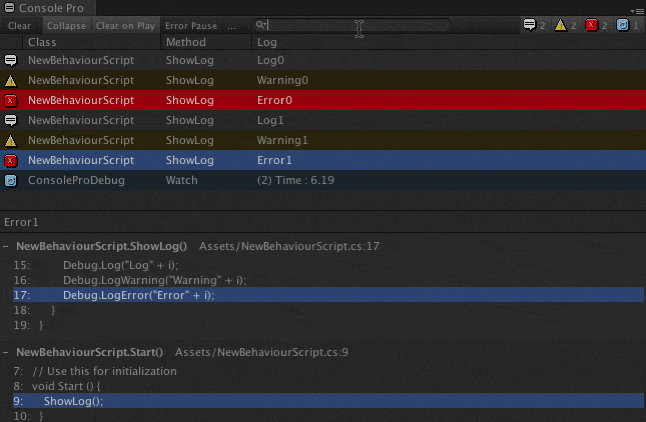The height and width of the screenshot is (422, 646).
Task: Click the speech bubble icon on the Log0 row
Action: coord(11,60)
